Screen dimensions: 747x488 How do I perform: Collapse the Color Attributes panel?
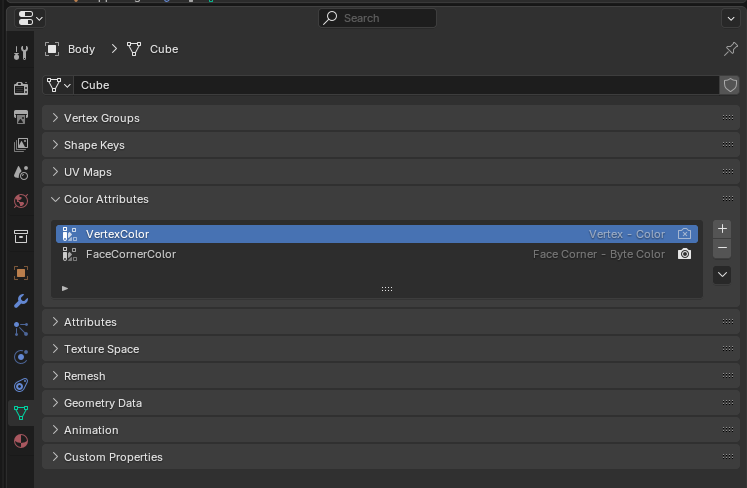tap(391, 199)
